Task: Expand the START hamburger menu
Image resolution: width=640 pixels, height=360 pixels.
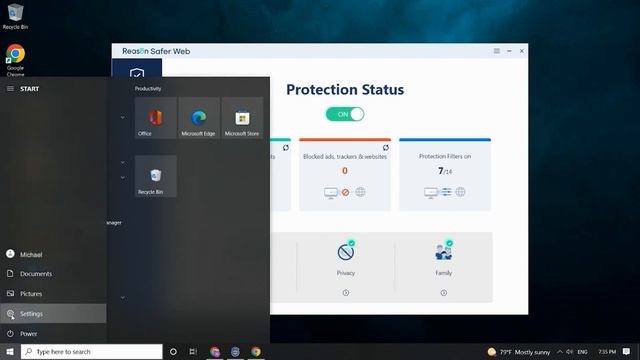Action: (10, 89)
